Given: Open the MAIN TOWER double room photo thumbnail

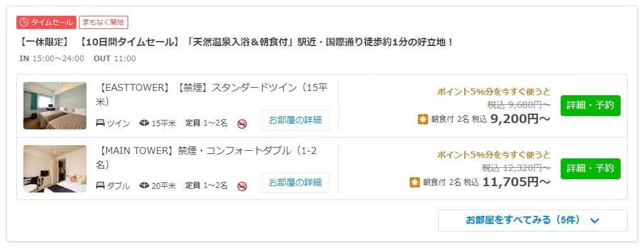Looking at the screenshot, I should pos(55,168).
